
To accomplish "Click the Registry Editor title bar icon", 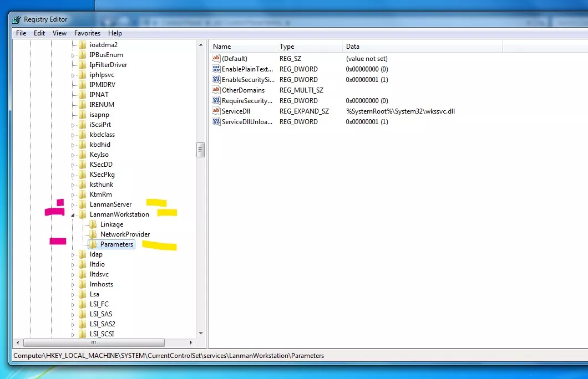I will 17,19.
